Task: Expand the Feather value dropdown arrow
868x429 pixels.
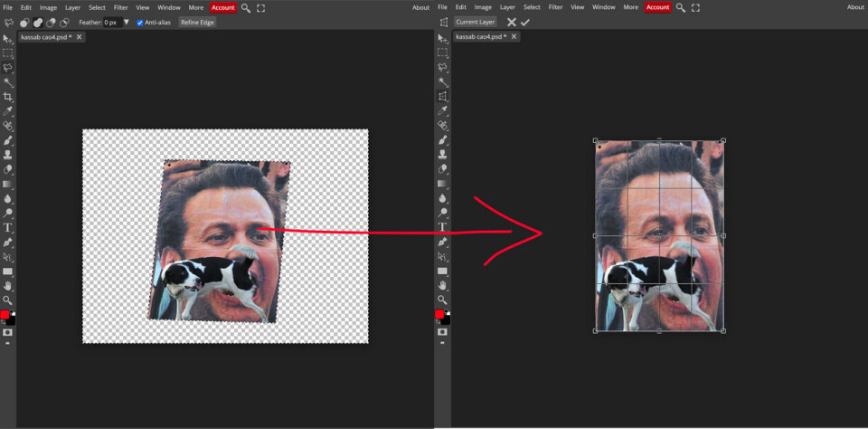Action: 126,22
